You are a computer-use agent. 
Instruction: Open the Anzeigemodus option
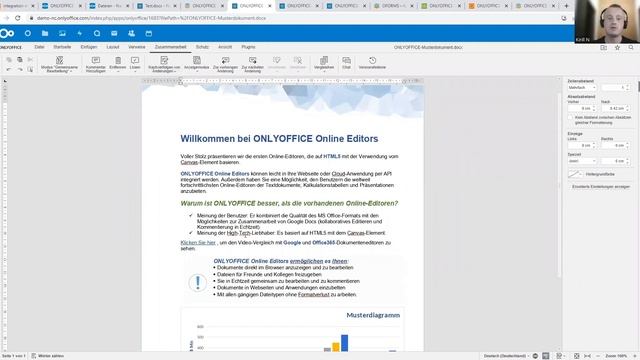pyautogui.click(x=197, y=64)
